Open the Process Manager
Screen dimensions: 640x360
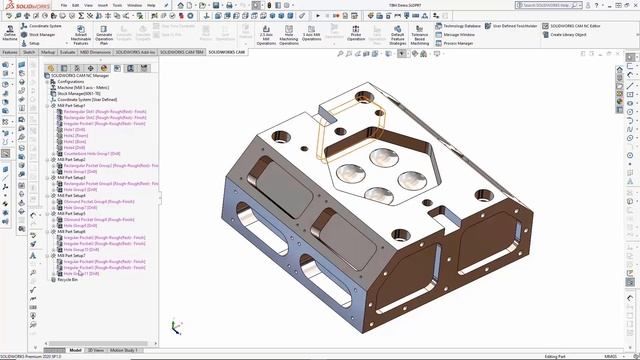tap(454, 43)
